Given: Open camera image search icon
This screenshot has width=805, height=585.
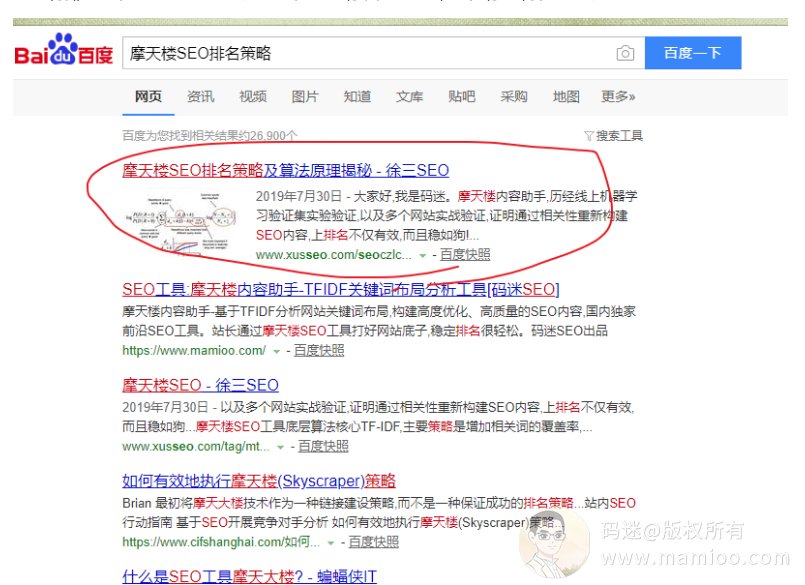Looking at the screenshot, I should (x=625, y=53).
